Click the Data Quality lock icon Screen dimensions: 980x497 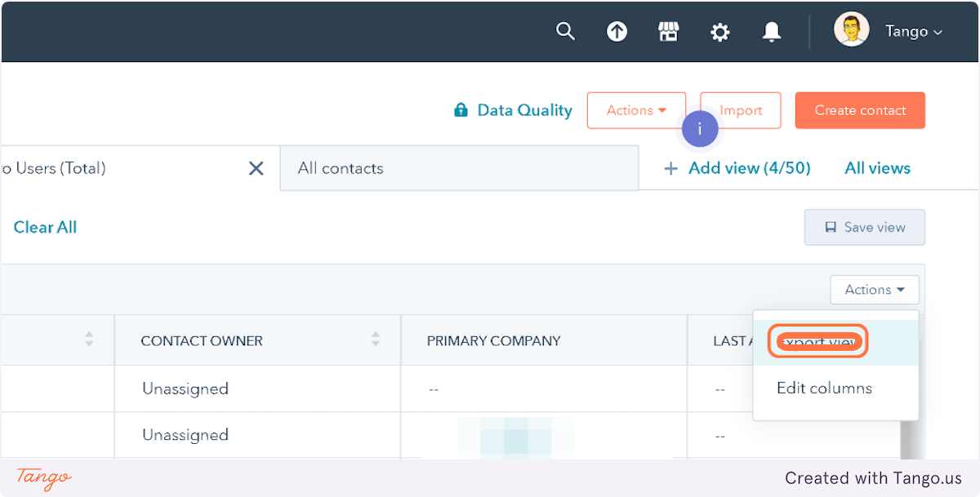pos(461,110)
